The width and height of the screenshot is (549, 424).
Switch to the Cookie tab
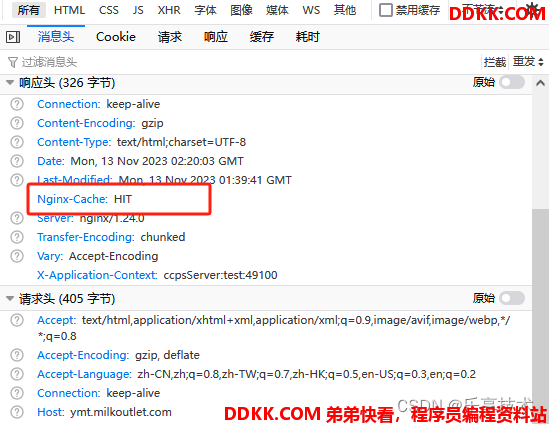(x=116, y=37)
